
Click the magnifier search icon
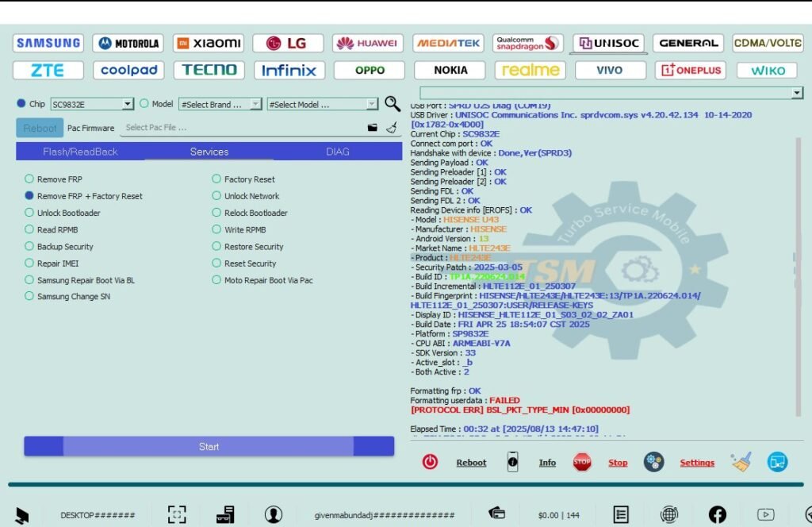tap(393, 104)
